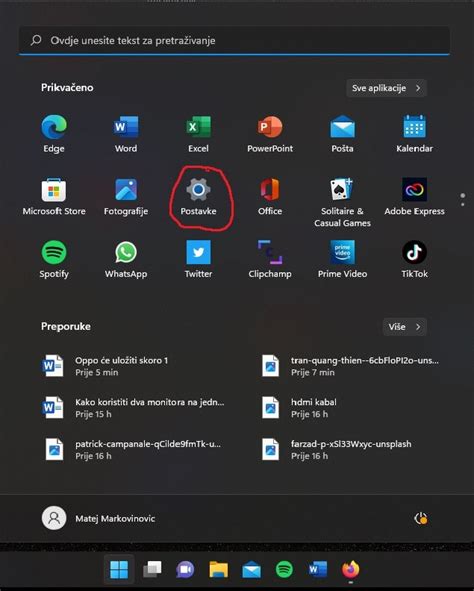
Task: Open the WhatsApp pinned app
Action: 126,259
